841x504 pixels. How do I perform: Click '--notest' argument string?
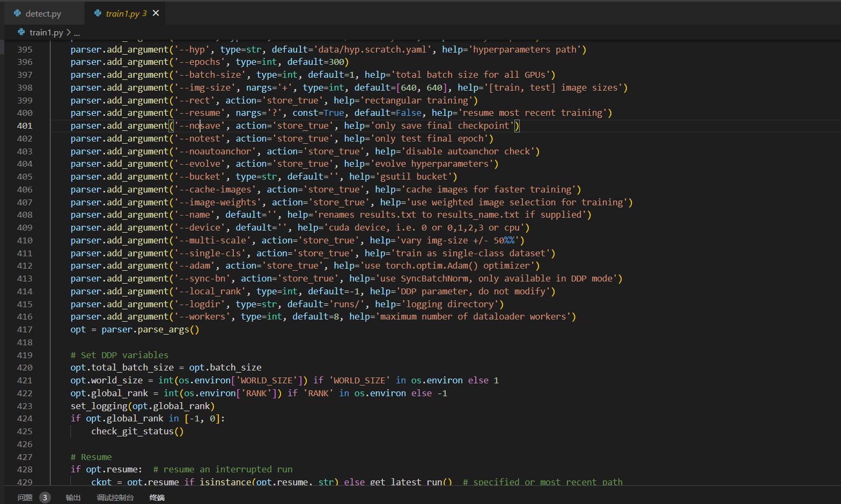(x=200, y=139)
